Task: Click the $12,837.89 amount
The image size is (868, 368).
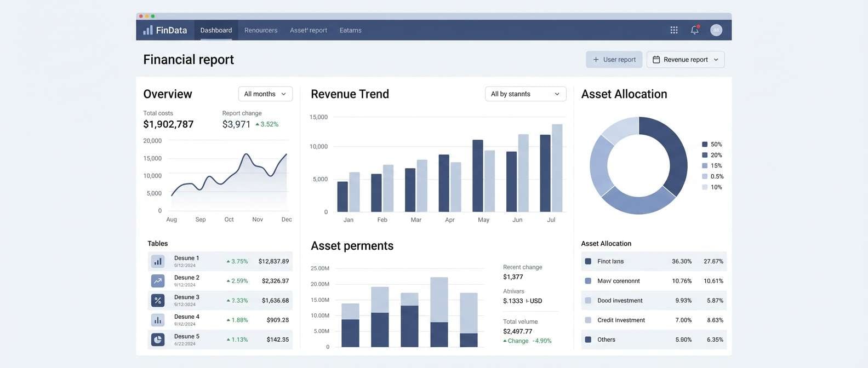Action: (x=273, y=261)
